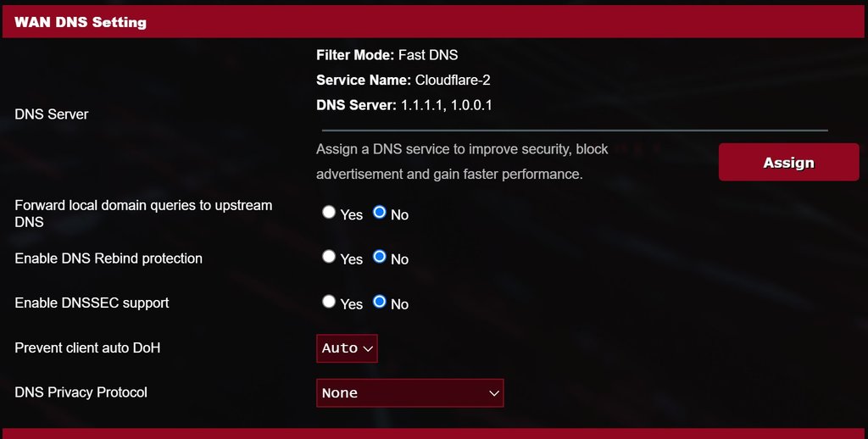The height and width of the screenshot is (439, 868).
Task: Select No for DNSSEC support
Action: click(379, 301)
